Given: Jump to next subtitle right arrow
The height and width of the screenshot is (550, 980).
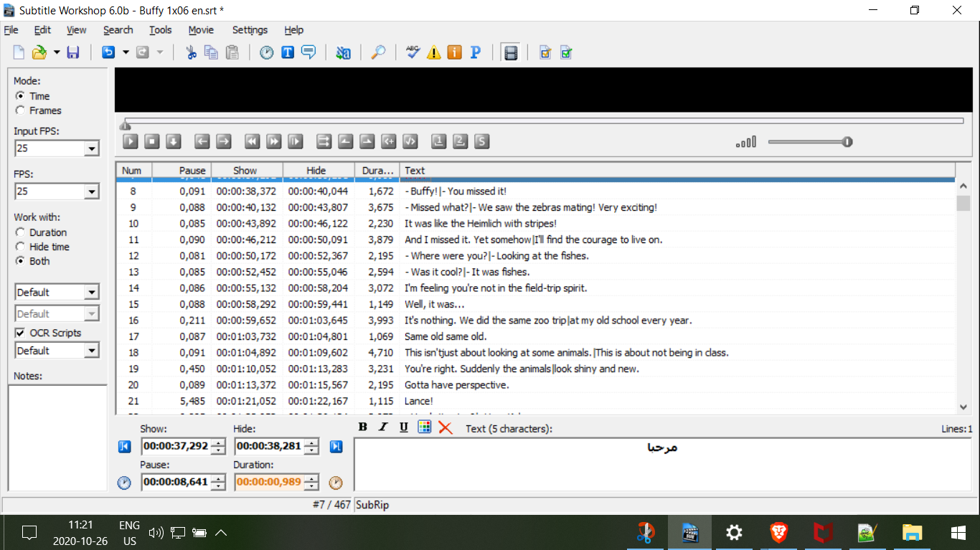Looking at the screenshot, I should point(224,141).
